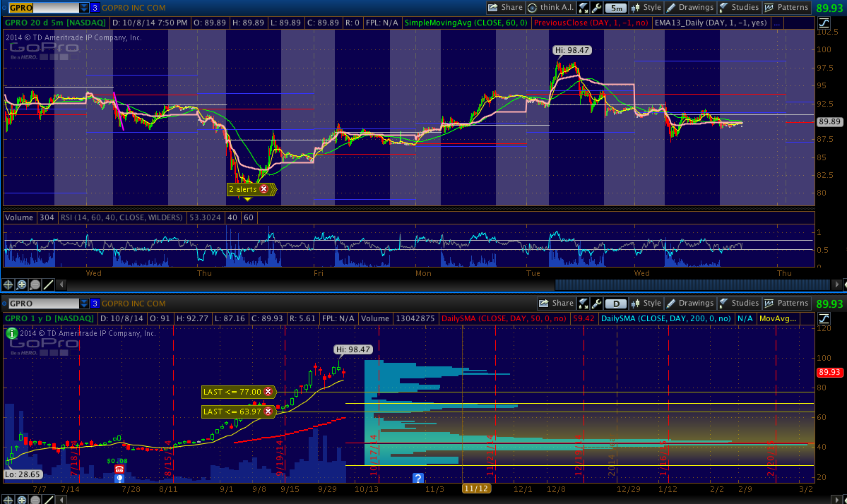Click the zoom out magnifier in upper chart
The height and width of the screenshot is (504, 847).
pos(35,284)
